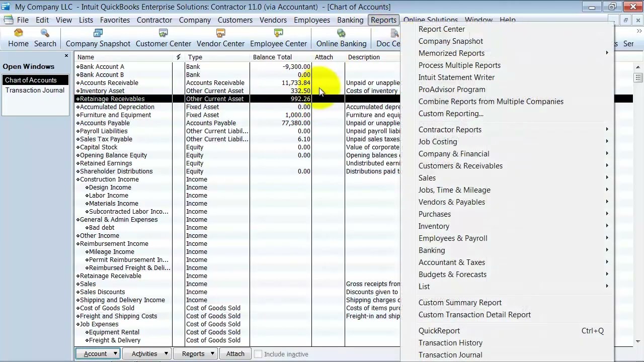The width and height of the screenshot is (644, 362).
Task: Open the Lists menu
Action: point(86,20)
